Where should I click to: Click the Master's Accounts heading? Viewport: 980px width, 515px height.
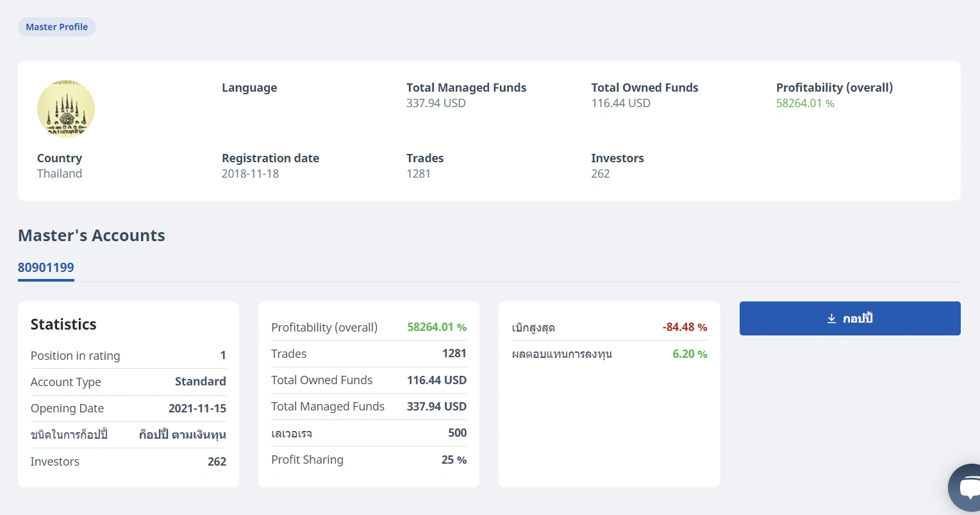click(x=92, y=235)
